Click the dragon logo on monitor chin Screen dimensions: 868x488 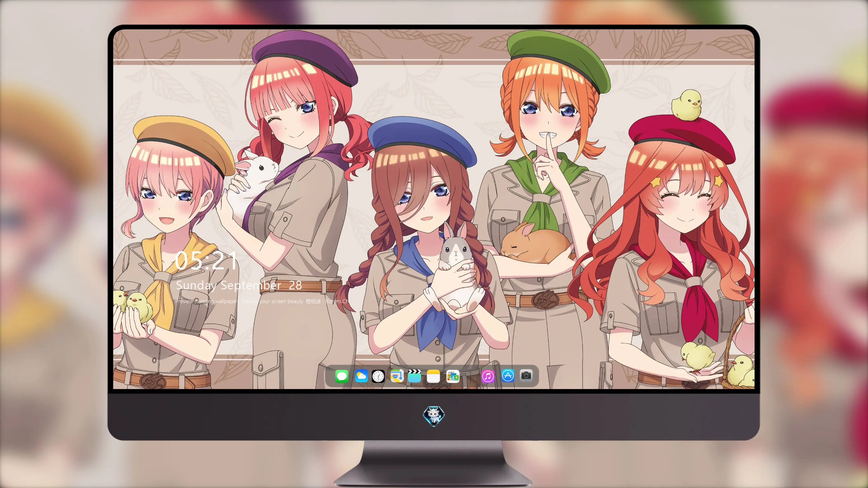click(x=434, y=416)
